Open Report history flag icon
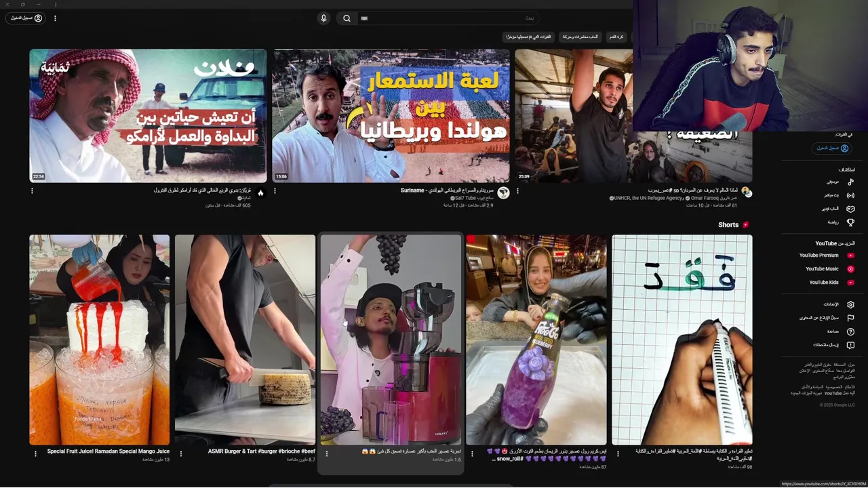868x488 pixels. pyautogui.click(x=850, y=318)
